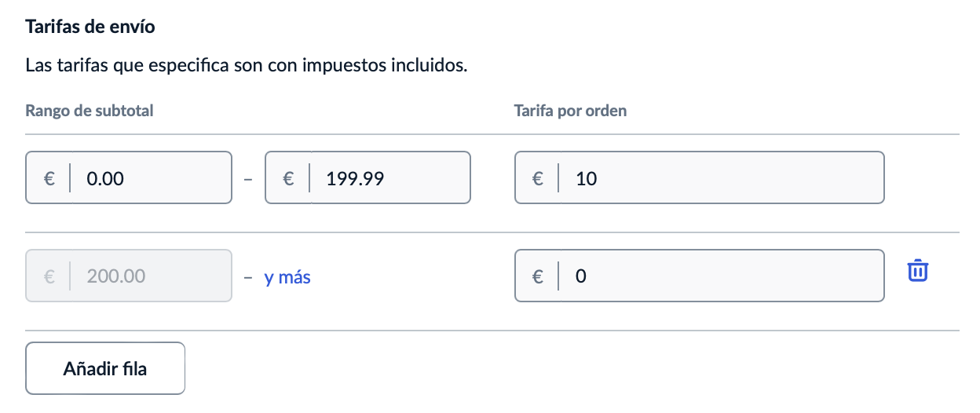Click the 'Tarifas de envío' heading
The height and width of the screenshot is (413, 980).
90,27
